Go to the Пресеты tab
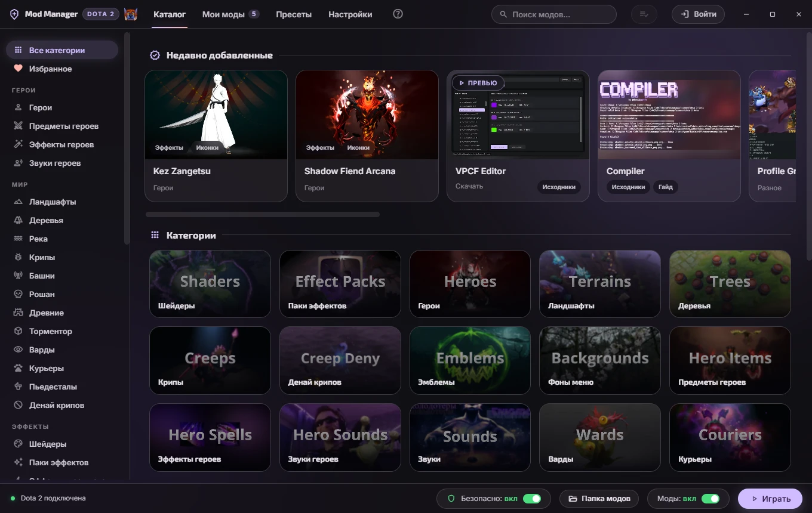 tap(294, 14)
